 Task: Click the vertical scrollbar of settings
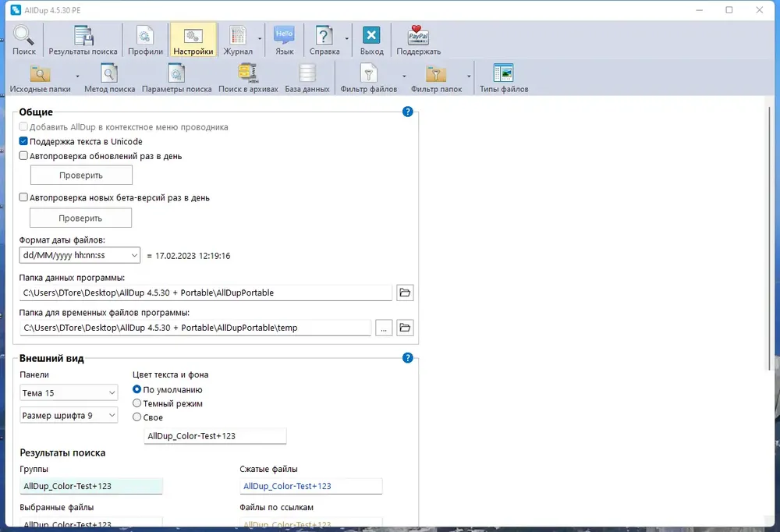pyautogui.click(x=768, y=239)
